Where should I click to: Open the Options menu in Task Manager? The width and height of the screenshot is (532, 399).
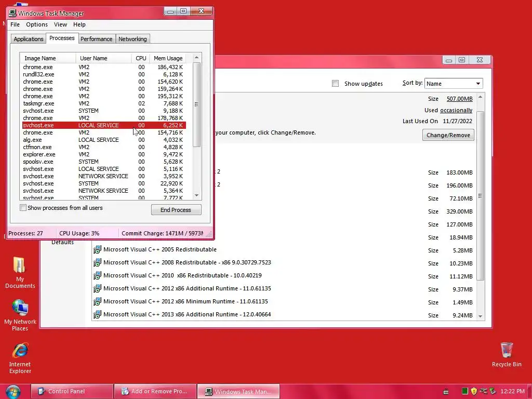pos(37,24)
